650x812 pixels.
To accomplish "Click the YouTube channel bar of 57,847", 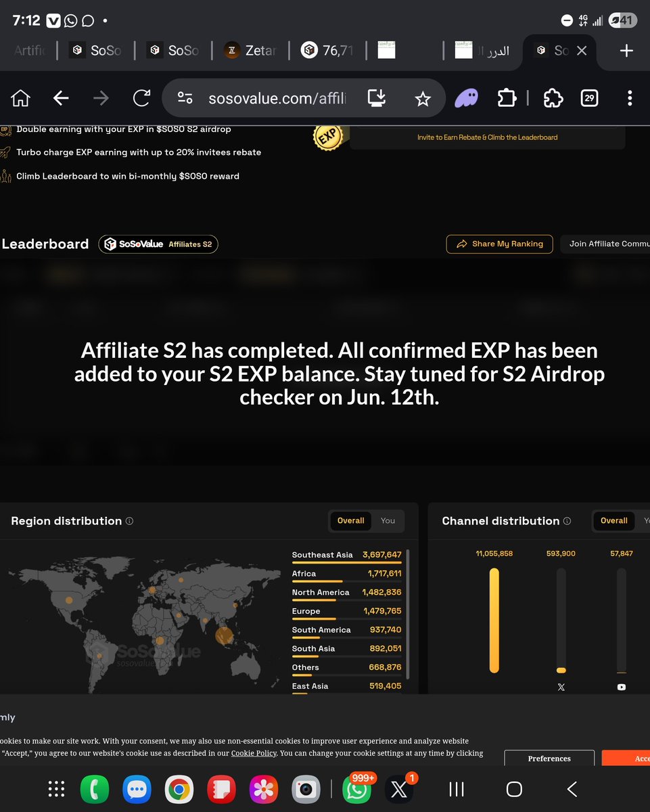I will point(622,621).
